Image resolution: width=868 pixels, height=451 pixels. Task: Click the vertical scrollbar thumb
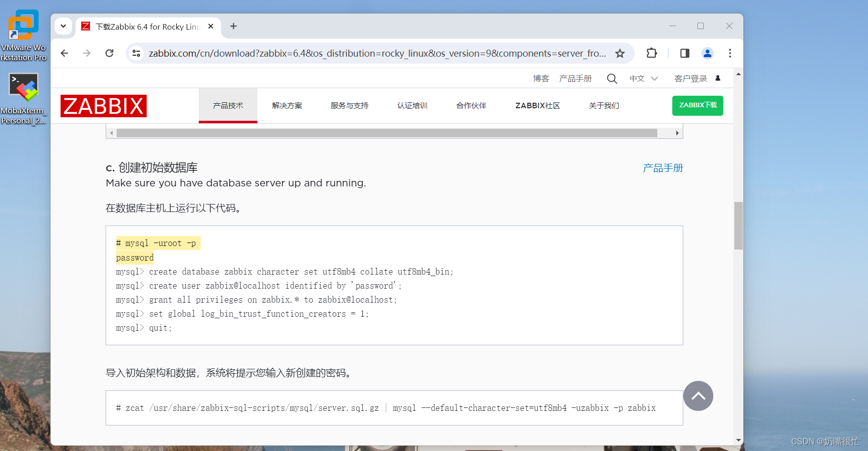click(x=738, y=225)
